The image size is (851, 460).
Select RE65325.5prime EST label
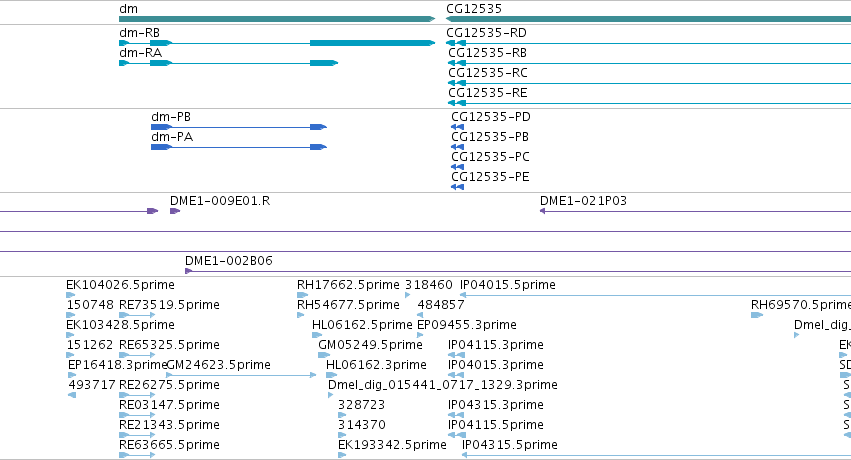pos(169,346)
